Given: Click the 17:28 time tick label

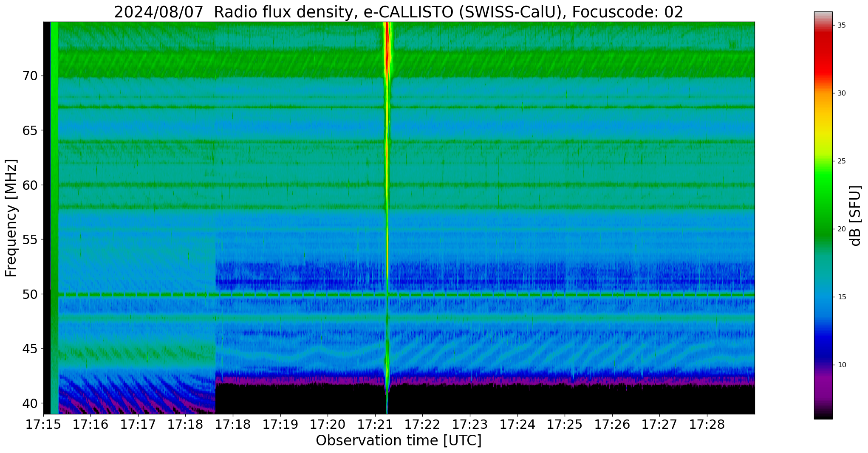Looking at the screenshot, I should (x=707, y=425).
